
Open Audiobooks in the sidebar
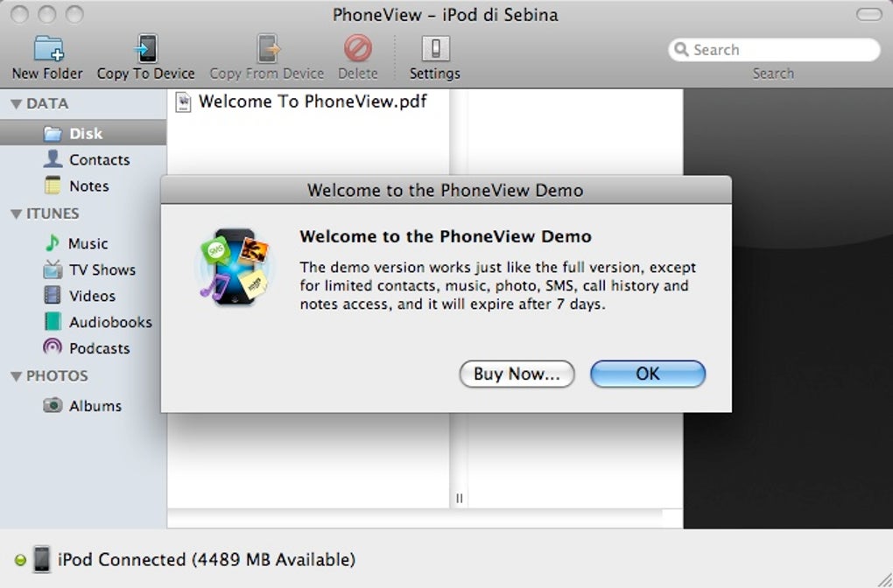(x=83, y=322)
